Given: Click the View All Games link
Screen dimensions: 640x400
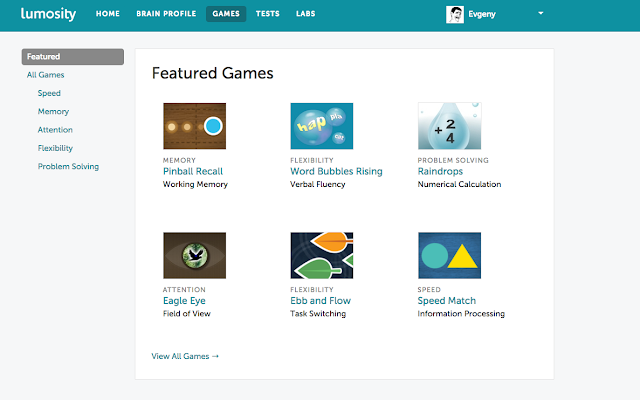Looking at the screenshot, I should (x=185, y=356).
